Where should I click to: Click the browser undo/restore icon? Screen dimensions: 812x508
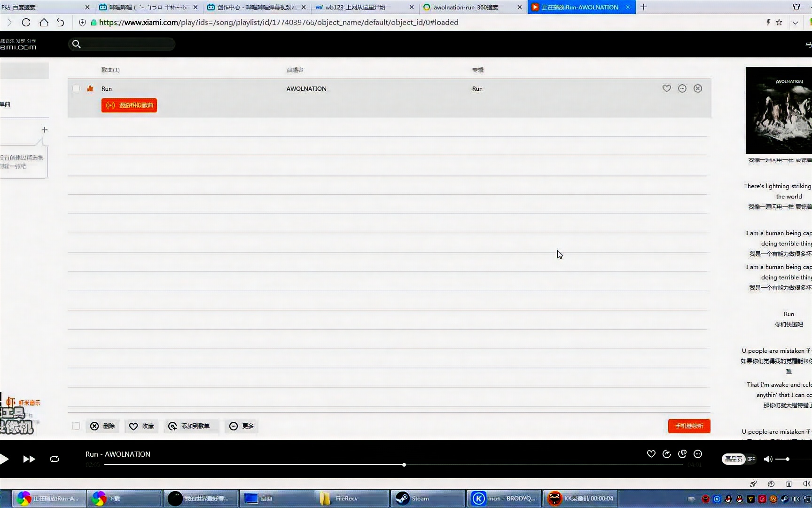(61, 22)
